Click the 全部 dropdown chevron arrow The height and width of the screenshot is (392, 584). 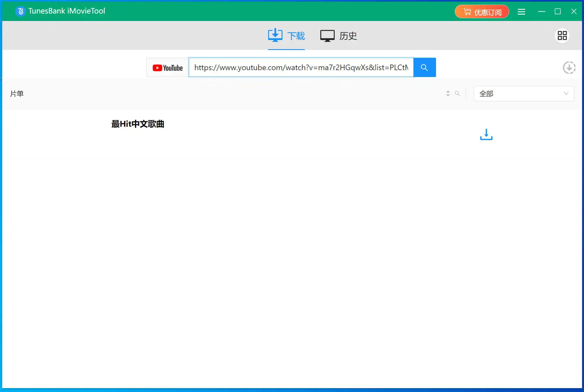(566, 94)
